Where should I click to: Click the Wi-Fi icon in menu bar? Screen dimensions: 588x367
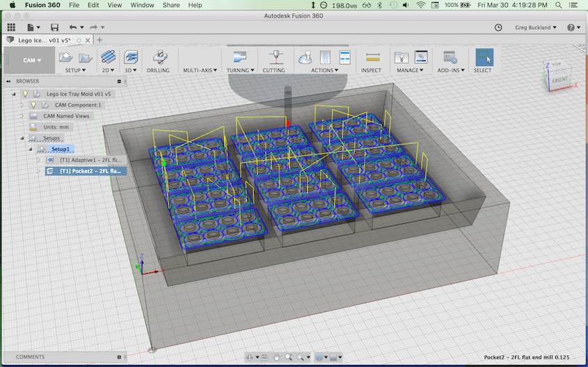421,5
